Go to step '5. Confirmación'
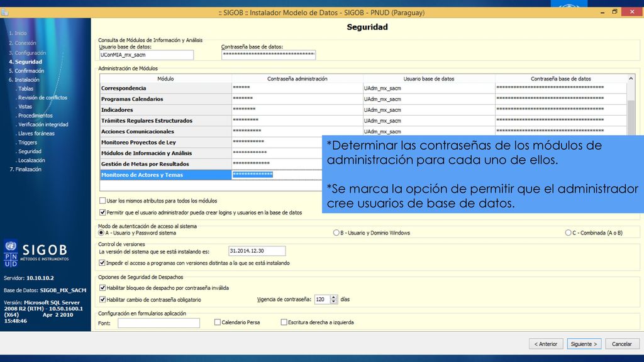The width and height of the screenshot is (644, 362). click(x=26, y=71)
